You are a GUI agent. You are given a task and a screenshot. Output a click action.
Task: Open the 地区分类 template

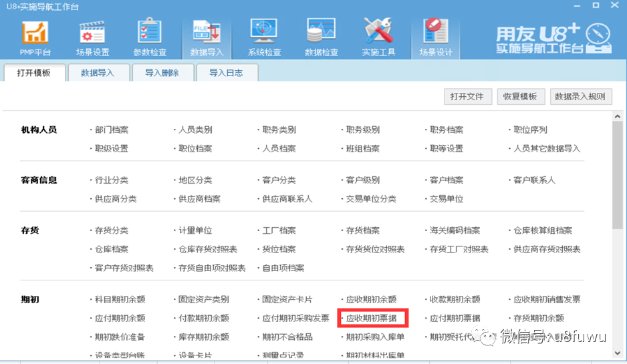tap(196, 180)
